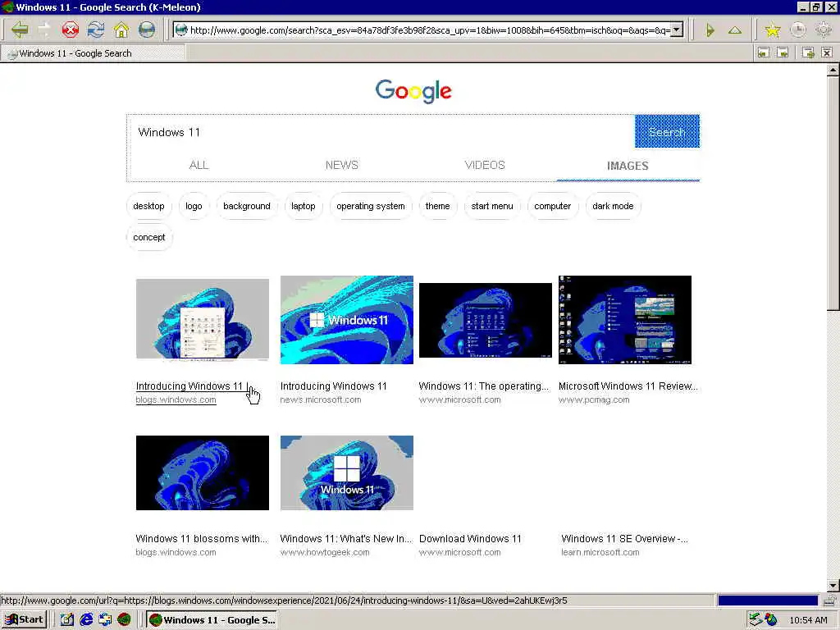Switch to the VIDEOS results tab
This screenshot has width=840, height=630.
click(x=485, y=165)
